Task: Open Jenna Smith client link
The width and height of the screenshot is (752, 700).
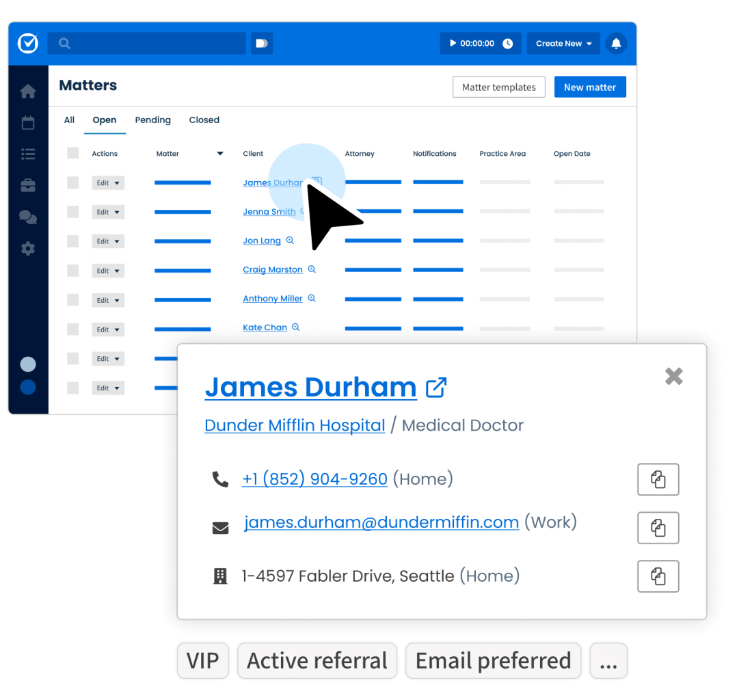Action: pyautogui.click(x=269, y=211)
